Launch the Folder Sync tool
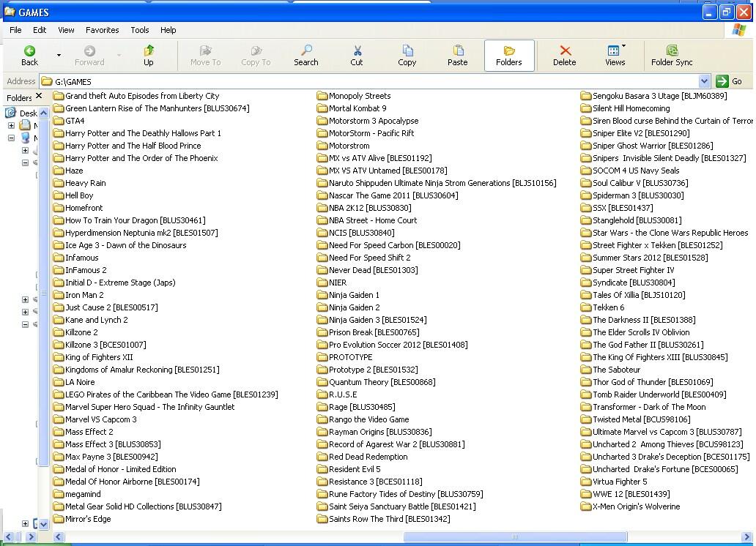The image size is (756, 546). [672, 56]
